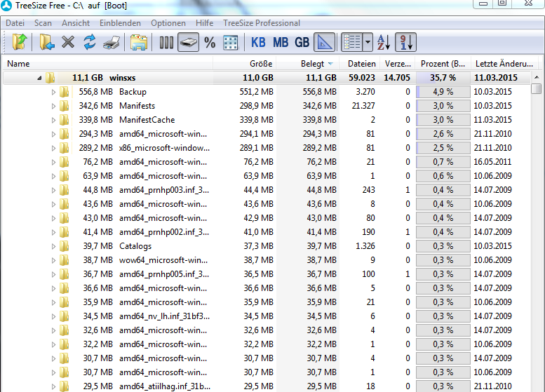Open the view mode dropdown arrow
The image size is (545, 392).
pos(368,42)
